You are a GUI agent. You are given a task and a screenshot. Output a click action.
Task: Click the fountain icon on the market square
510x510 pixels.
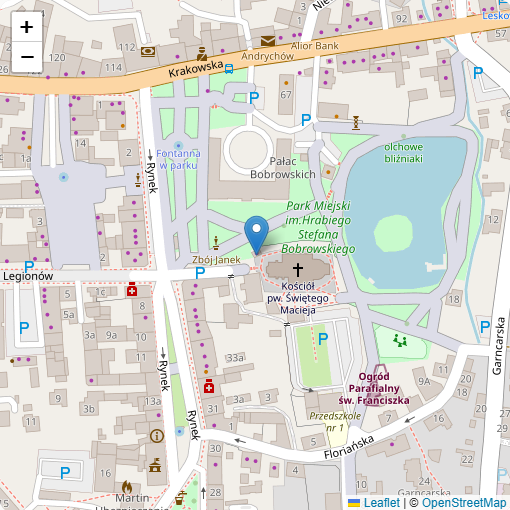tap(64, 177)
